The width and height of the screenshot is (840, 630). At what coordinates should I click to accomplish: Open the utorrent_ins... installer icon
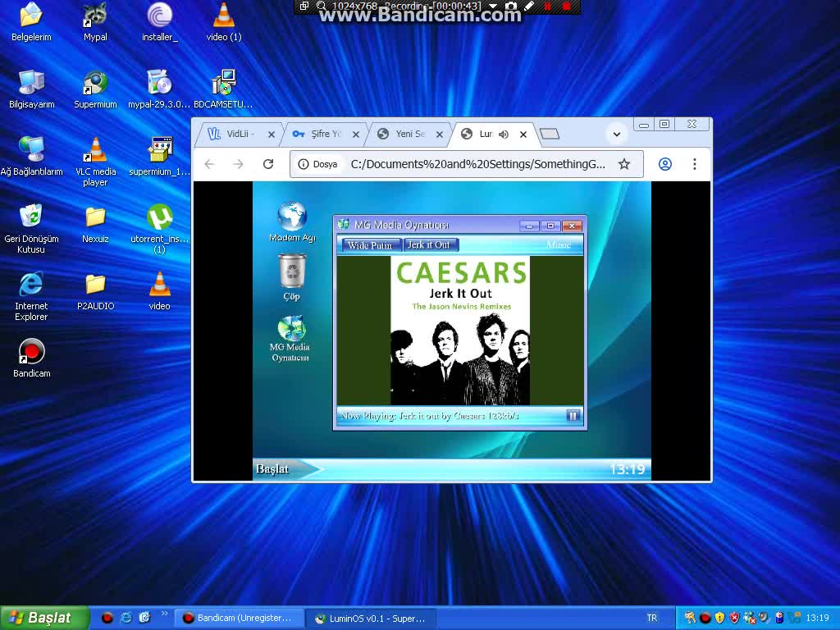coord(158,217)
